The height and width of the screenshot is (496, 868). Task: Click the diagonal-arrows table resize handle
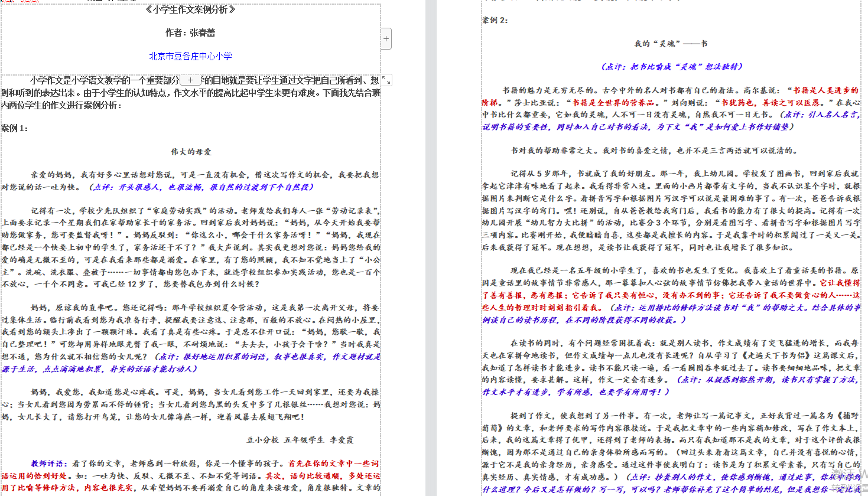[x=386, y=80]
